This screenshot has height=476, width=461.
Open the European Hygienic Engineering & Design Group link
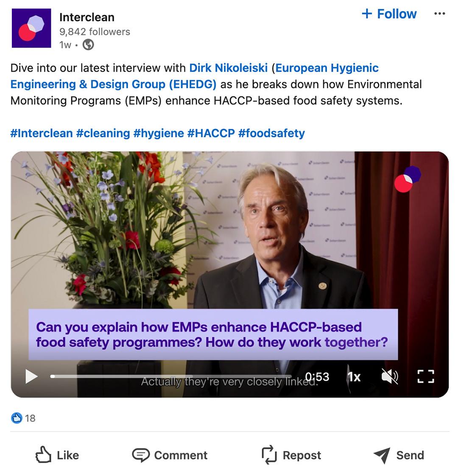(327, 68)
